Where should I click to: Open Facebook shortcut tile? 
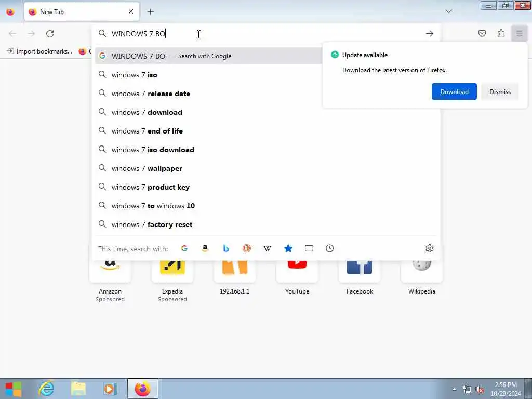[x=360, y=278]
